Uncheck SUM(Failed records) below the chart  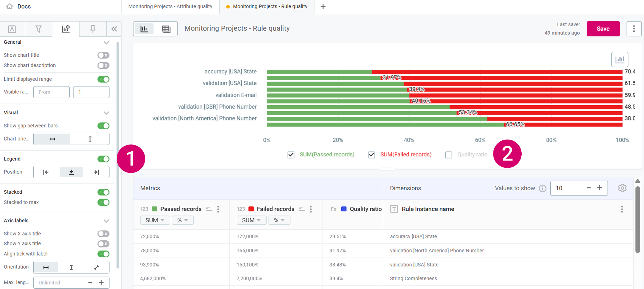pos(371,155)
